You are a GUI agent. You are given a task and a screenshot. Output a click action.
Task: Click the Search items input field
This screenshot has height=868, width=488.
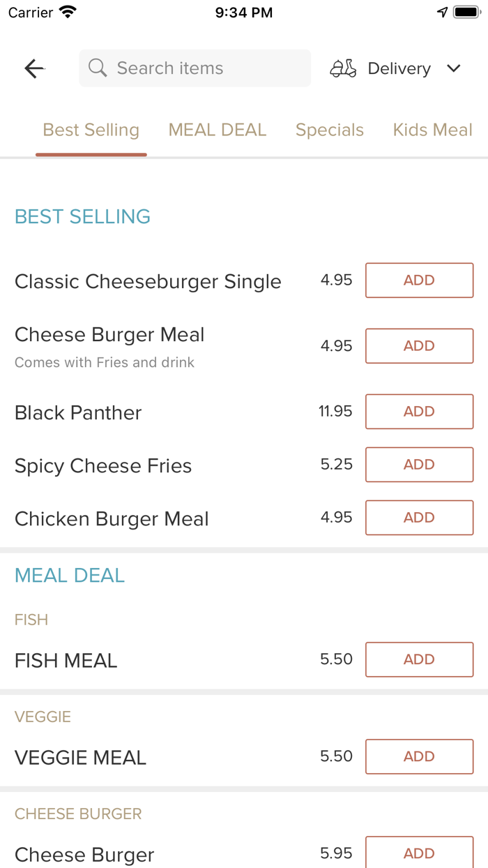tap(195, 68)
